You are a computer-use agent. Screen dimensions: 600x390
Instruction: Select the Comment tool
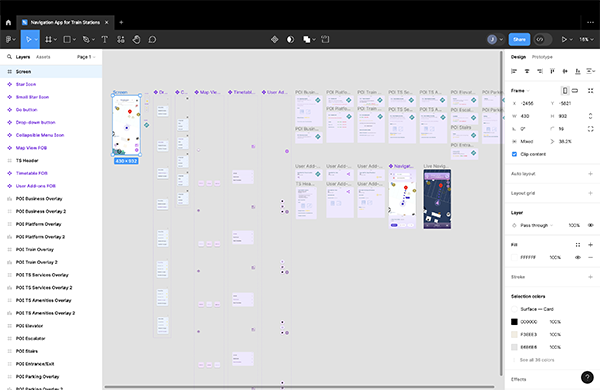(x=152, y=39)
